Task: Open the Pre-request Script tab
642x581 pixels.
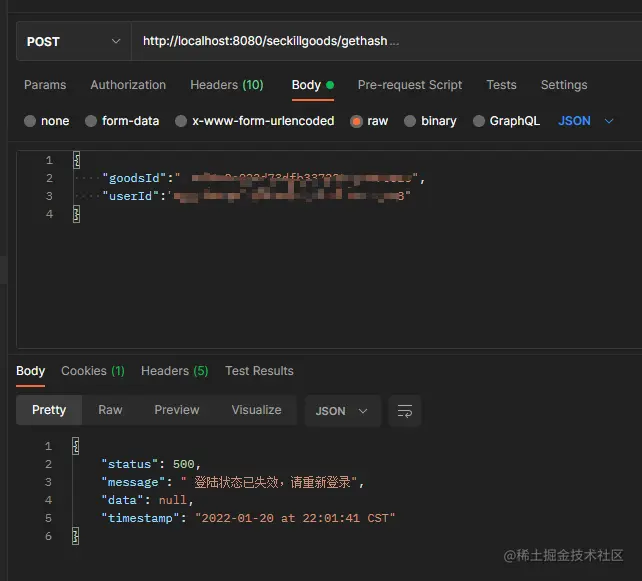Action: tap(410, 85)
